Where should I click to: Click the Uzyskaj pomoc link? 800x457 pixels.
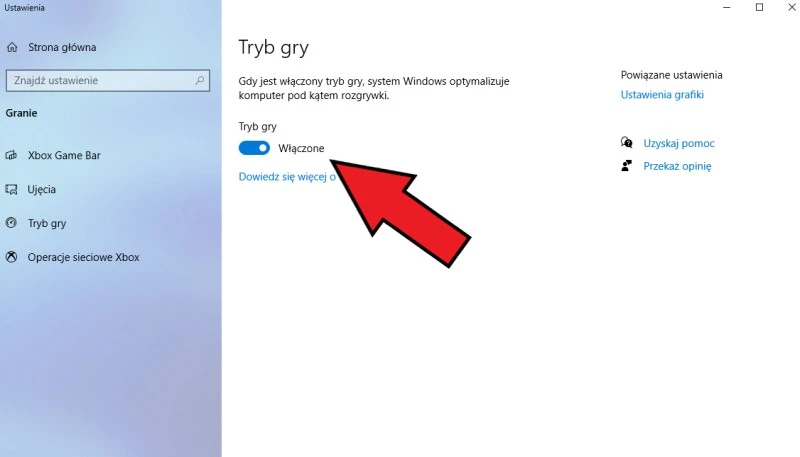coord(679,143)
